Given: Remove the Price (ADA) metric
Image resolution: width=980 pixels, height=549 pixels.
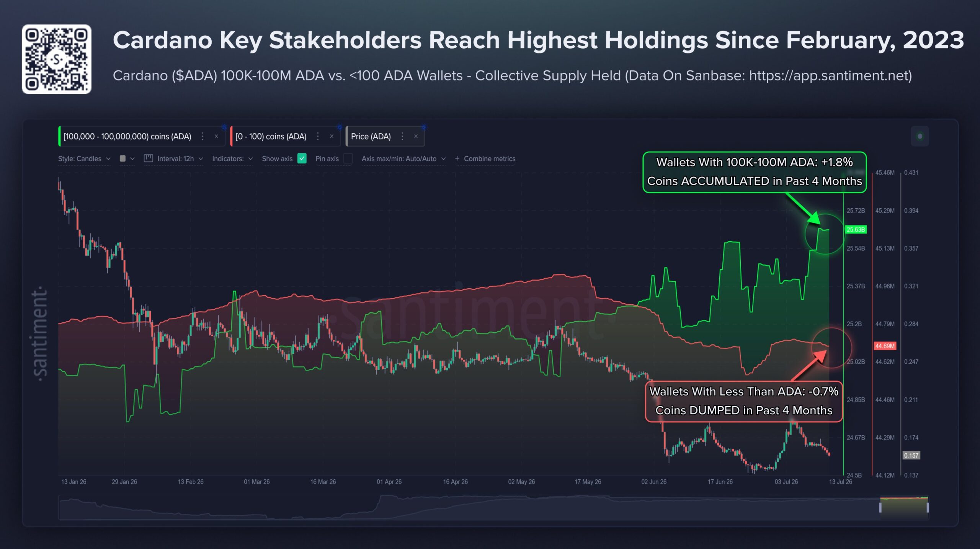Looking at the screenshot, I should click(x=416, y=136).
